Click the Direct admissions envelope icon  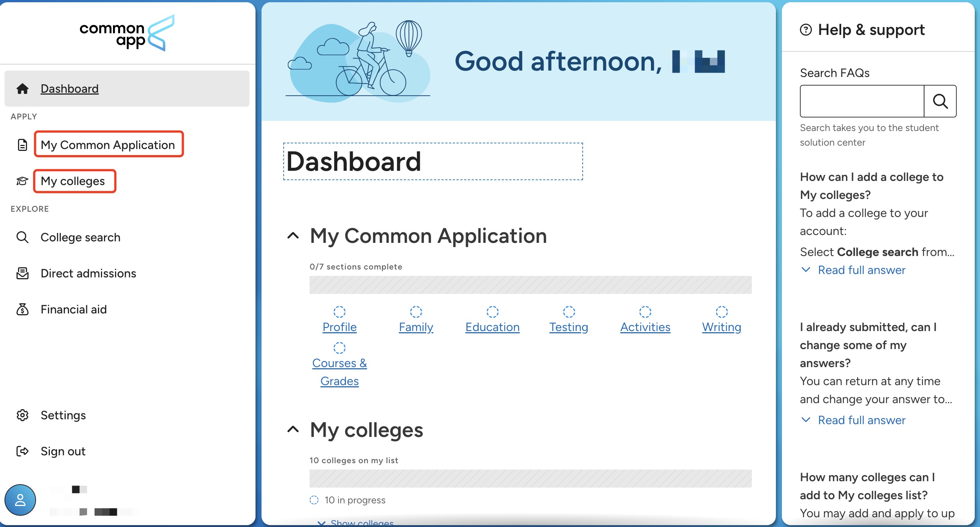23,273
